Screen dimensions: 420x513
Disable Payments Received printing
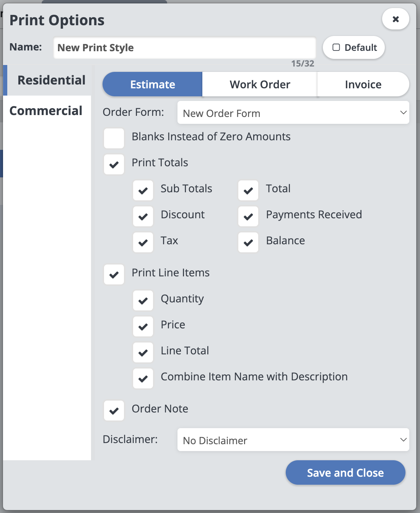248,216
